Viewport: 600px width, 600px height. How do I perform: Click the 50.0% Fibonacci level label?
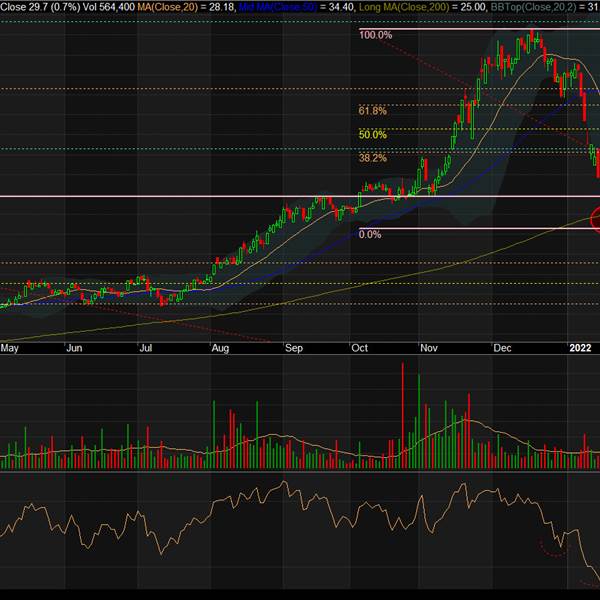(x=372, y=135)
